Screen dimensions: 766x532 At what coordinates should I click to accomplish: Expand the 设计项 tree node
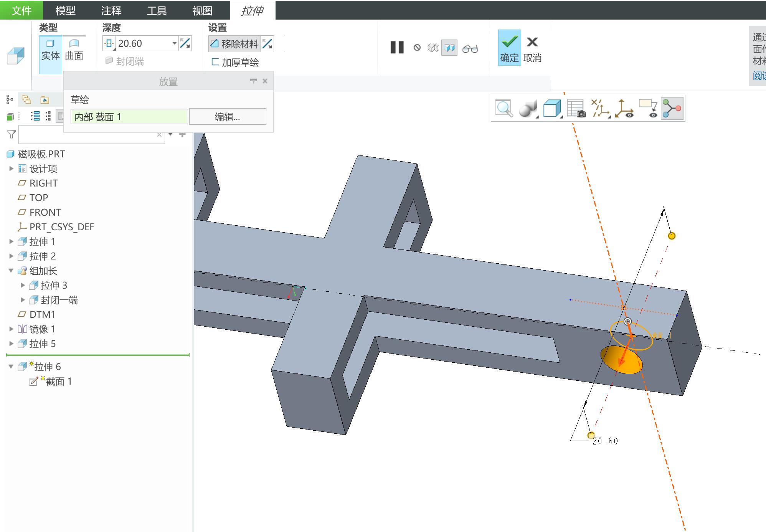pos(11,169)
